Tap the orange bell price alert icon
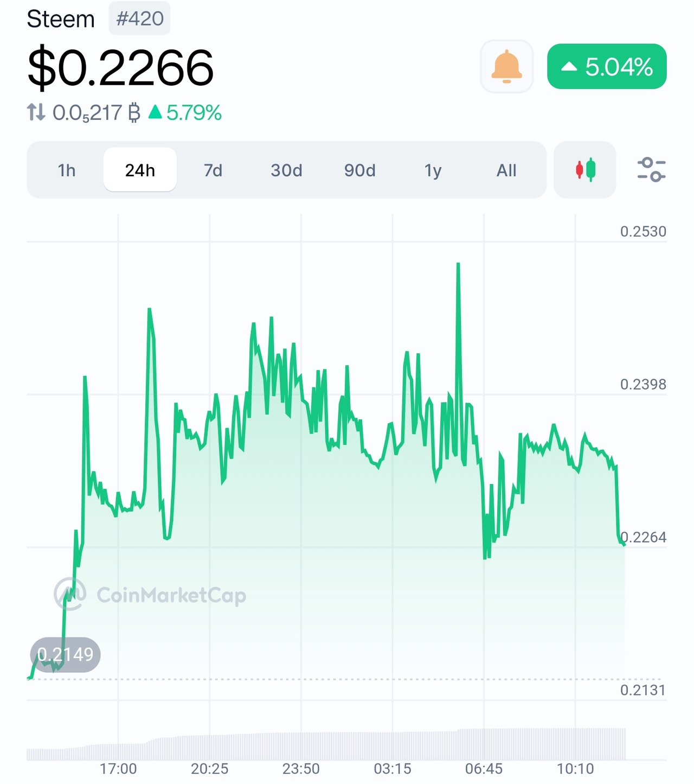The image size is (694, 784). point(506,66)
